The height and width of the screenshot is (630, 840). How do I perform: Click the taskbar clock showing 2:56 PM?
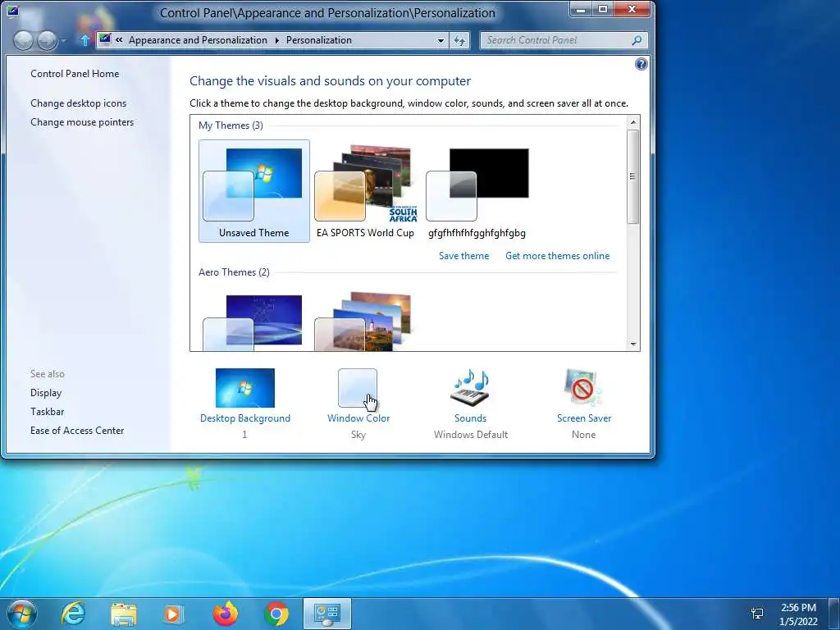pos(798,614)
